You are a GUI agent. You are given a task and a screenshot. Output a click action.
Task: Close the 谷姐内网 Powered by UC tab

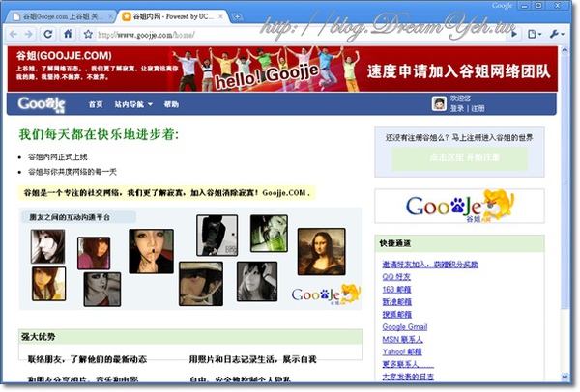pos(220,16)
